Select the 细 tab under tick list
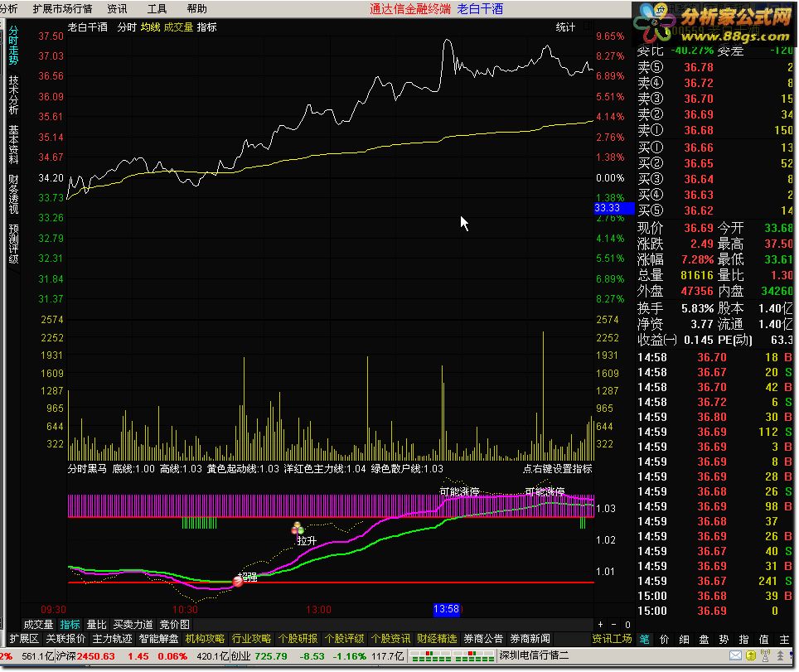The height and width of the screenshot is (672, 799). coord(685,640)
